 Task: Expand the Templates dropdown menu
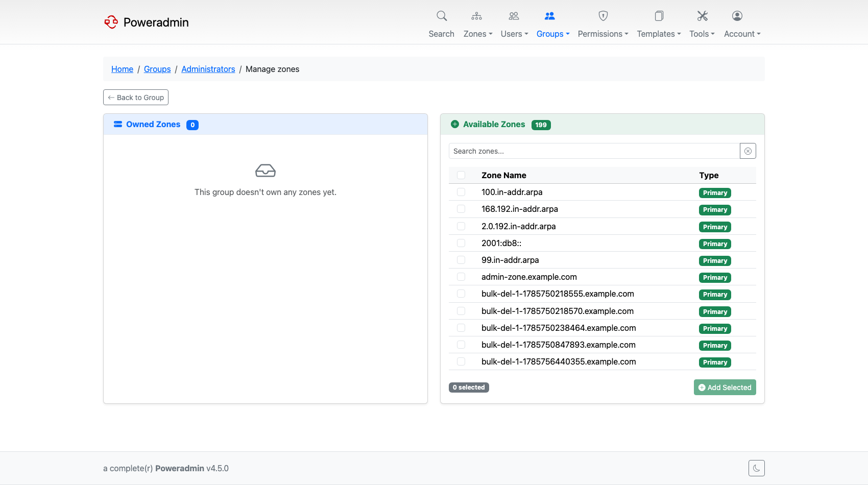(659, 34)
